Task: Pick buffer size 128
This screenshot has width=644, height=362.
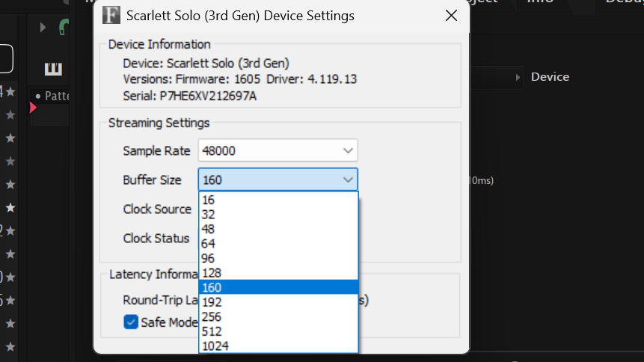Action: tap(278, 273)
